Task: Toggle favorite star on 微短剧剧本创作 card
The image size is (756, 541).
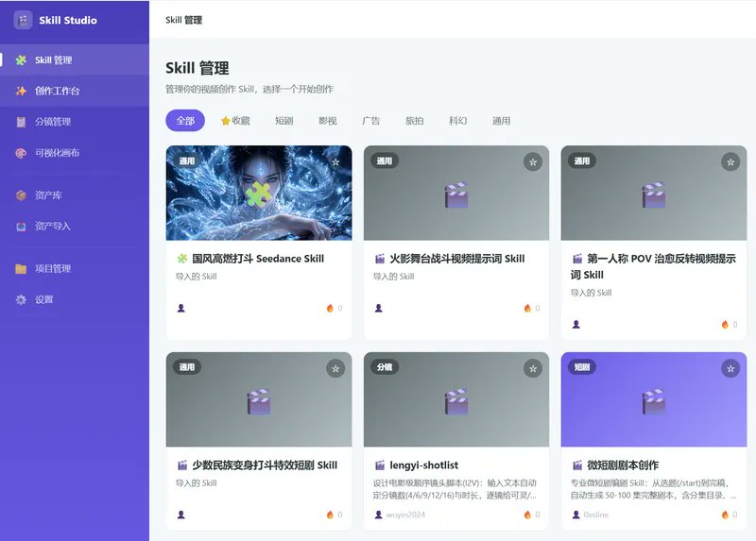Action: point(730,368)
